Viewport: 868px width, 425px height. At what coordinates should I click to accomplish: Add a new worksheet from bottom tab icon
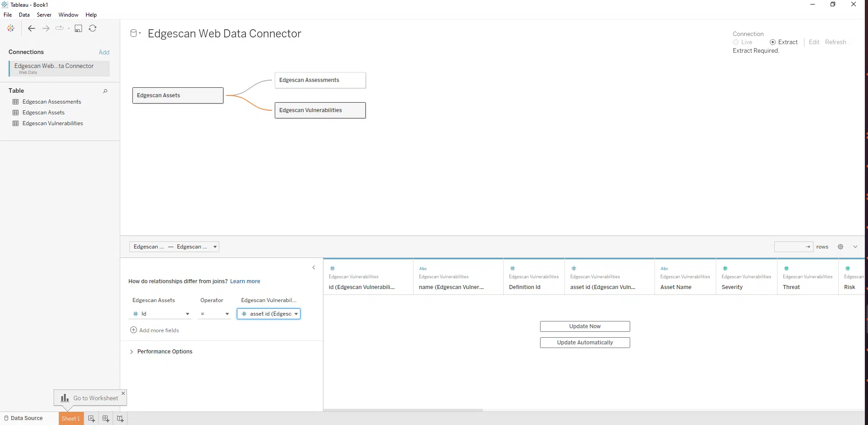(91, 419)
